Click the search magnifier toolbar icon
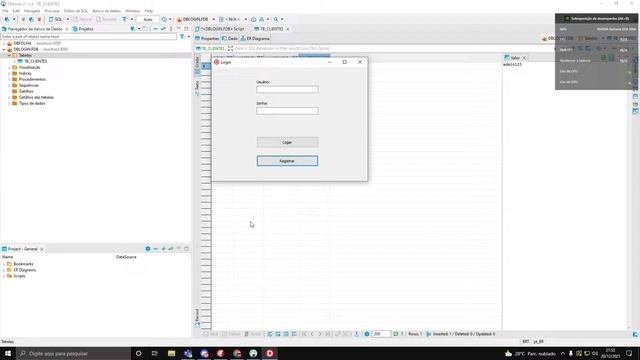 click(x=276, y=19)
